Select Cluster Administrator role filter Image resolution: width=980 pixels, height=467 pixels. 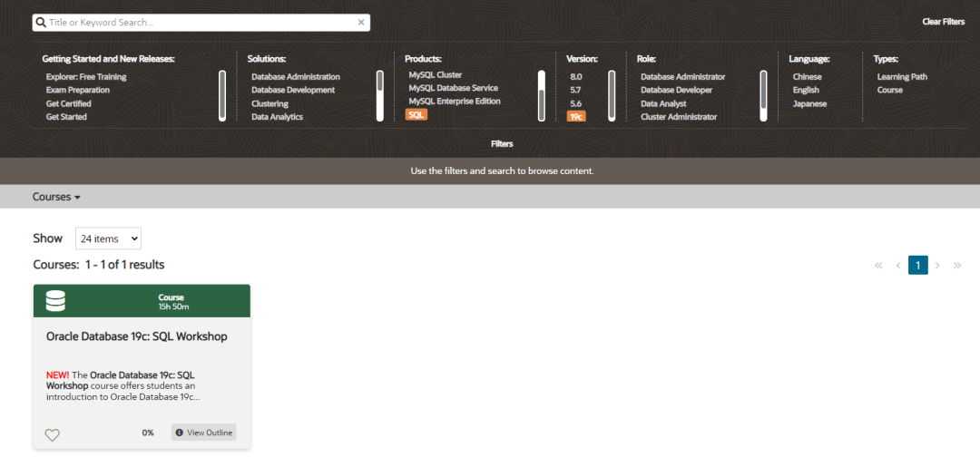pos(679,117)
